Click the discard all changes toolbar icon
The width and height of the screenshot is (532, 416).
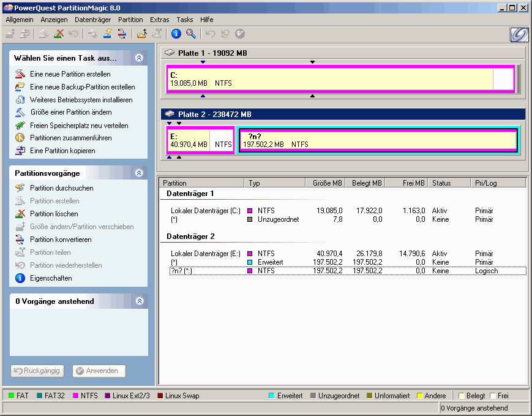225,34
